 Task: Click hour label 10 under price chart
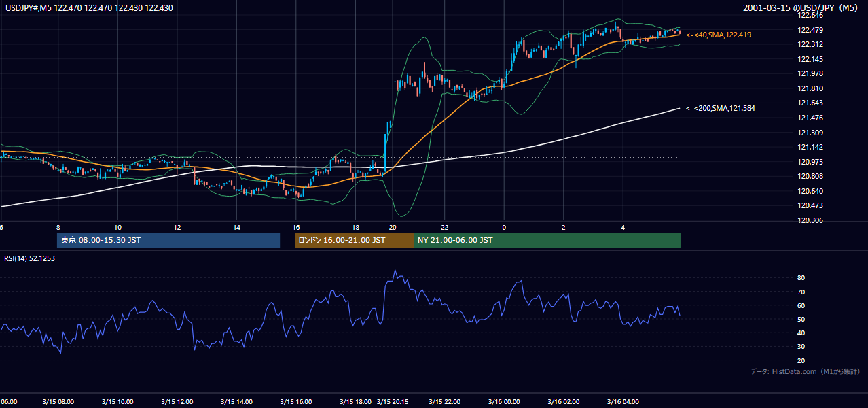[118, 227]
